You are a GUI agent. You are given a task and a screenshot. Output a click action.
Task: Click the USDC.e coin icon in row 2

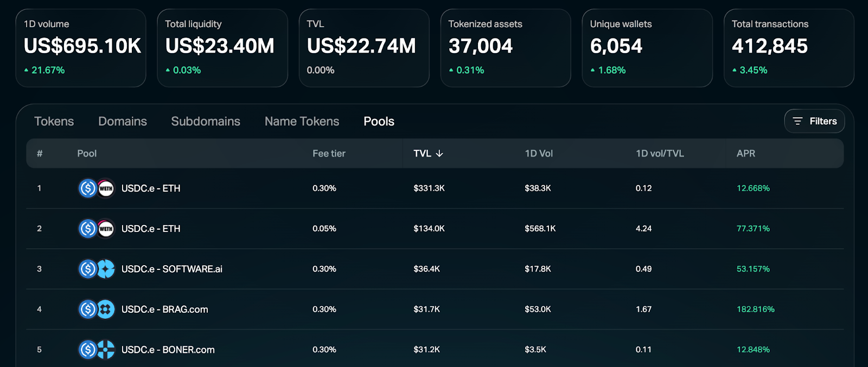[87, 229]
